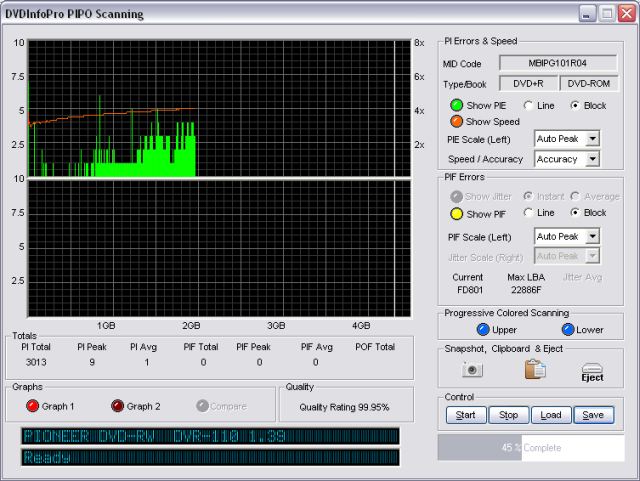The image size is (640, 481).
Task: Close the DVDInfoPro PIPO Scanning window
Action: pos(627,13)
